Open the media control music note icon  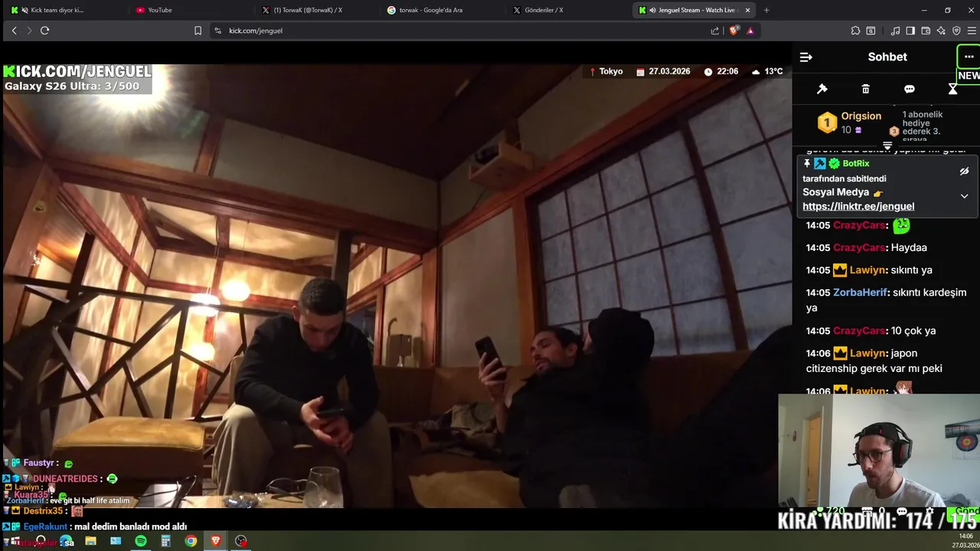point(895,31)
